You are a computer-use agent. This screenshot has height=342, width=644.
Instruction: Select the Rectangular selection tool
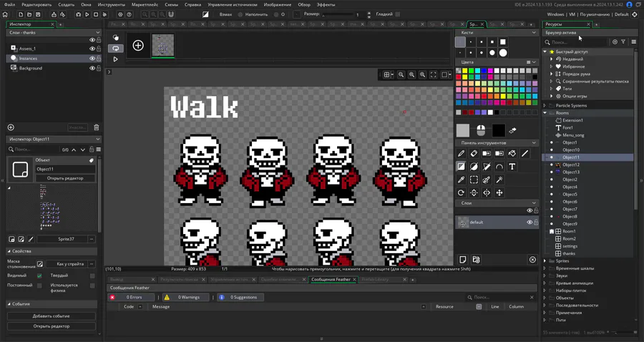[x=474, y=180]
